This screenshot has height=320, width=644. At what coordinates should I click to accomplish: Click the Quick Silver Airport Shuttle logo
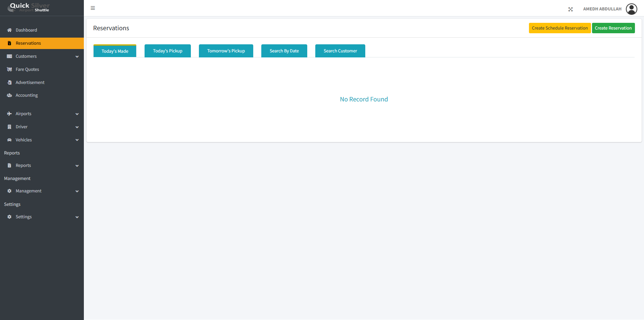(29, 7)
